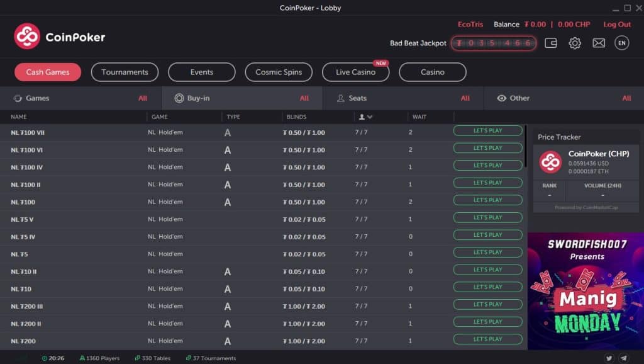Sort by NAME column header

18,117
